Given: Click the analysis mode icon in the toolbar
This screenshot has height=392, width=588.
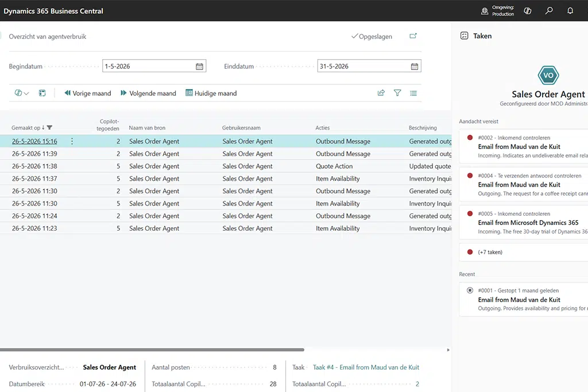Looking at the screenshot, I should (42, 93).
